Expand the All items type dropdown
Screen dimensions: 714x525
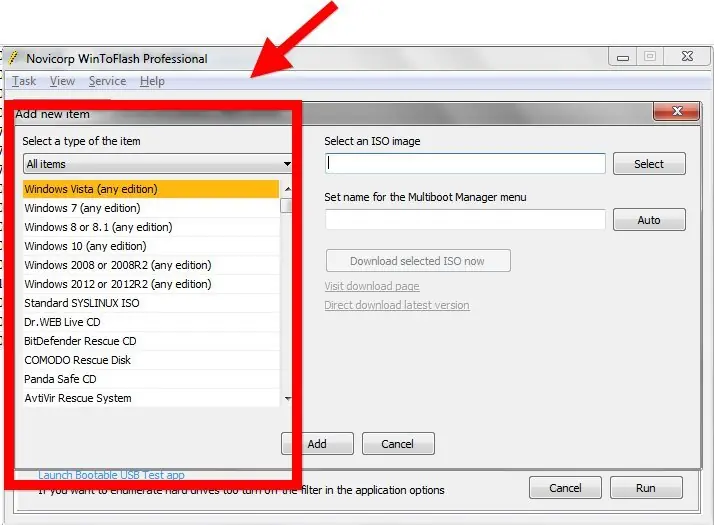pos(158,164)
